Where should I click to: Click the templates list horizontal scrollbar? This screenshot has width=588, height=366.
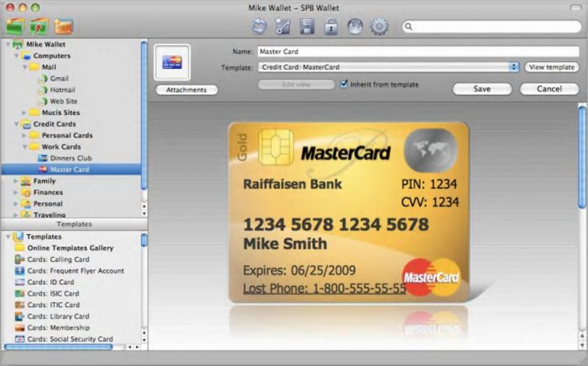(x=58, y=347)
